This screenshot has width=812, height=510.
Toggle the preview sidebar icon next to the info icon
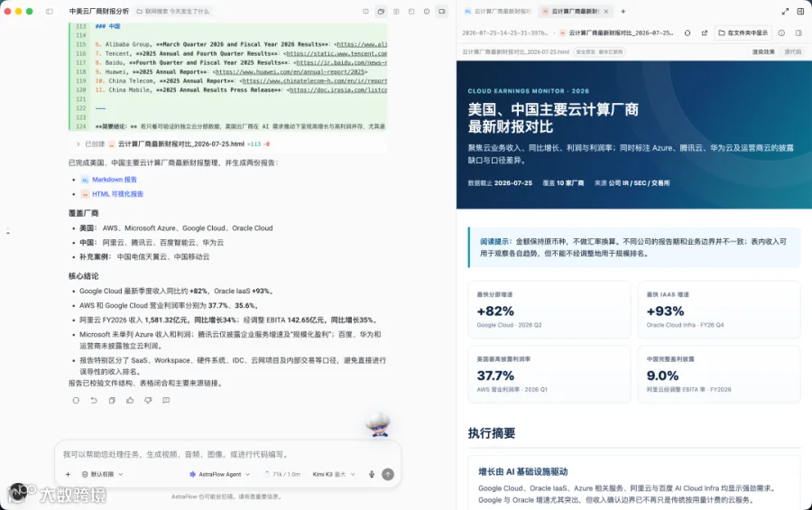click(x=798, y=32)
